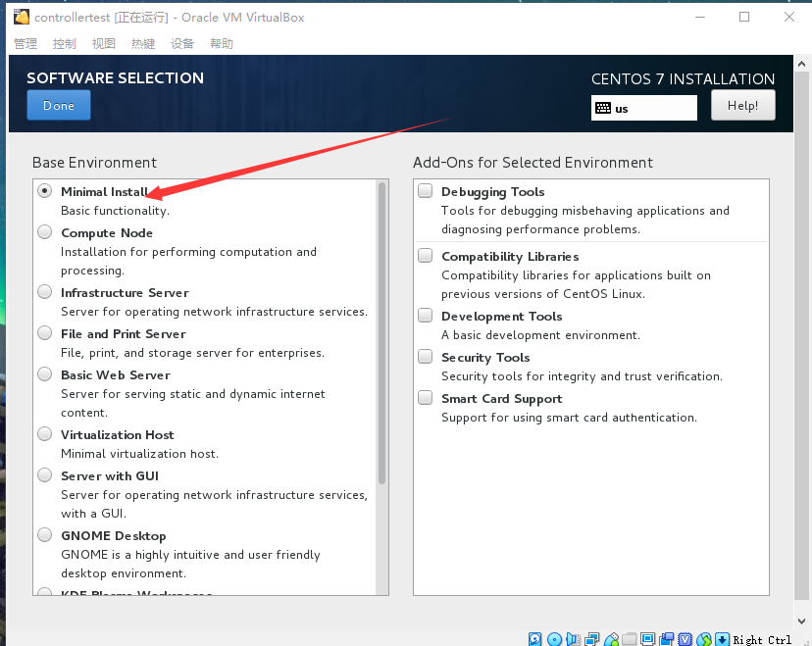Click the keyboard icon in layout box
Image resolution: width=812 pixels, height=646 pixels.
click(603, 108)
